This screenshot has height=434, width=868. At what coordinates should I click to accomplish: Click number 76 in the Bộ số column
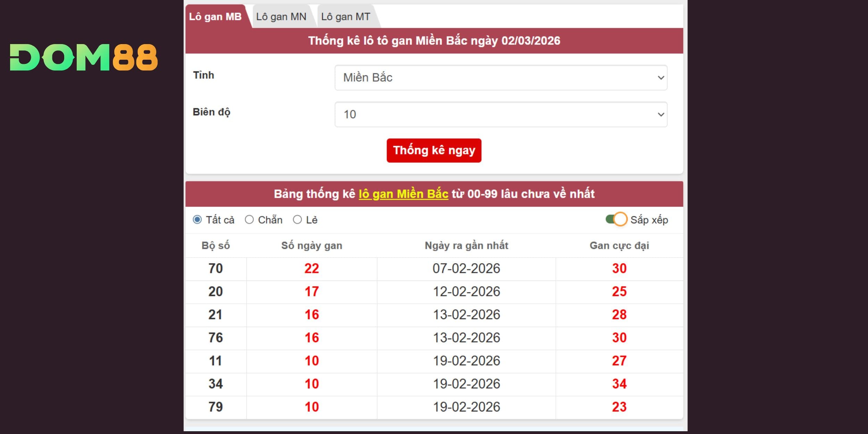coord(216,337)
